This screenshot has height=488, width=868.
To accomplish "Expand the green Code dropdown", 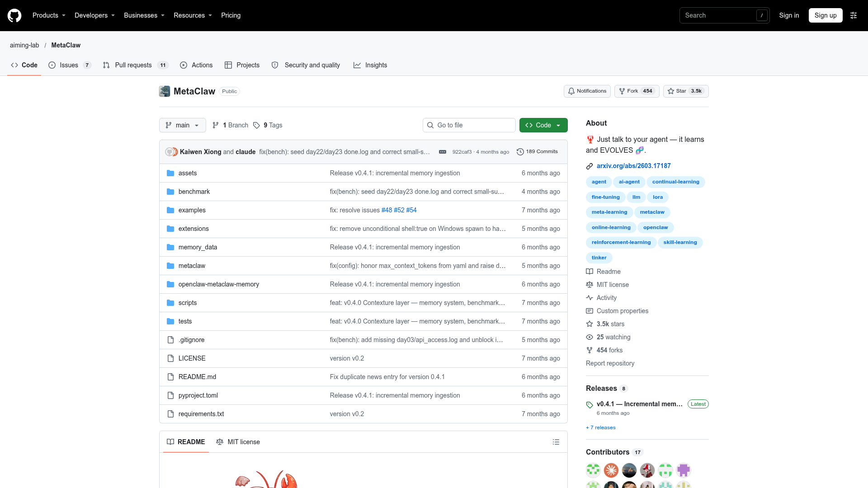I will [x=543, y=125].
